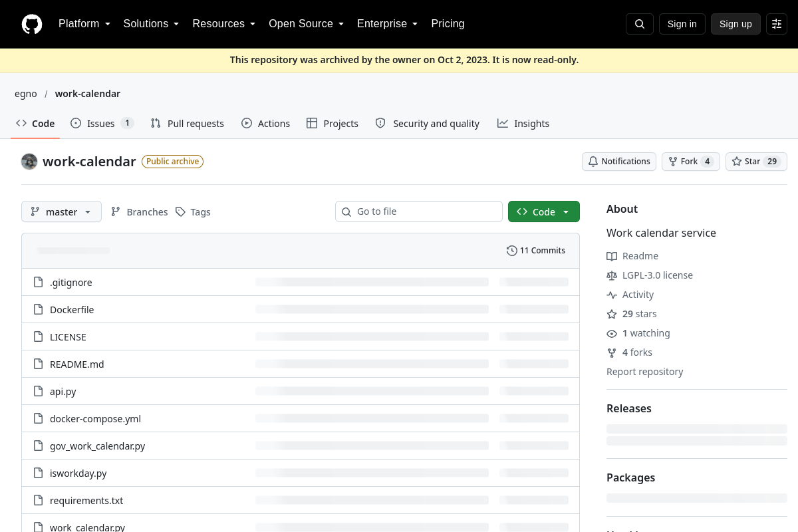Open the GitHub homepage logo
Screen dimensions: 798x532
[32, 24]
